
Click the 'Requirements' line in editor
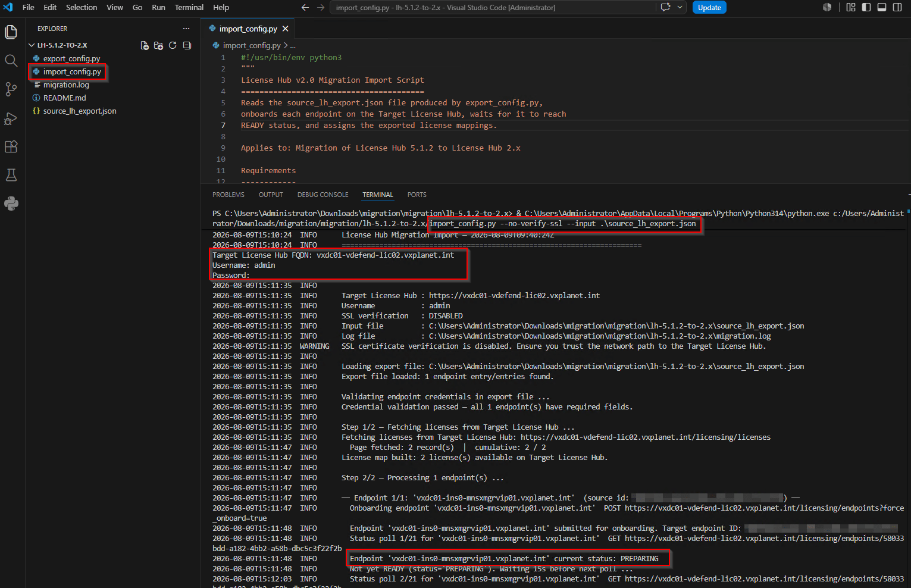[x=268, y=171]
